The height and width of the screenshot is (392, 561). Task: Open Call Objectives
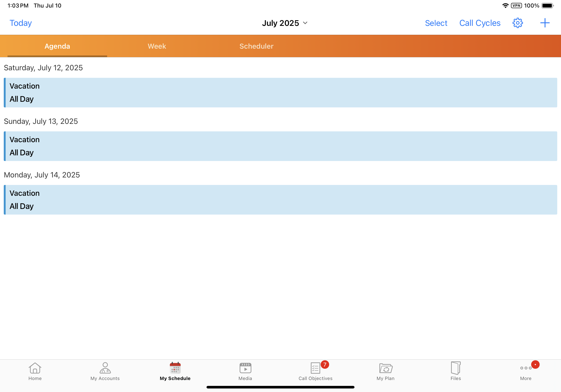point(316,371)
